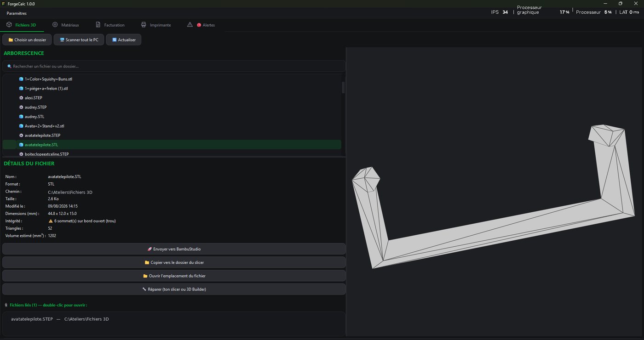Open the Facturation tab
The width and height of the screenshot is (644, 340).
click(x=110, y=25)
